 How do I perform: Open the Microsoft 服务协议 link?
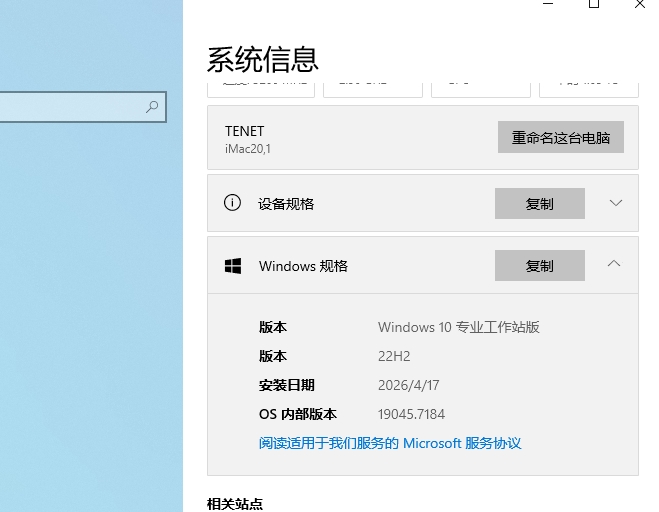390,443
